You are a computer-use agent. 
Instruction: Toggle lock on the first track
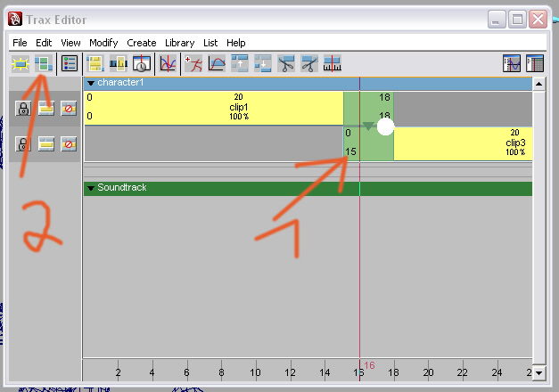pyautogui.click(x=24, y=109)
